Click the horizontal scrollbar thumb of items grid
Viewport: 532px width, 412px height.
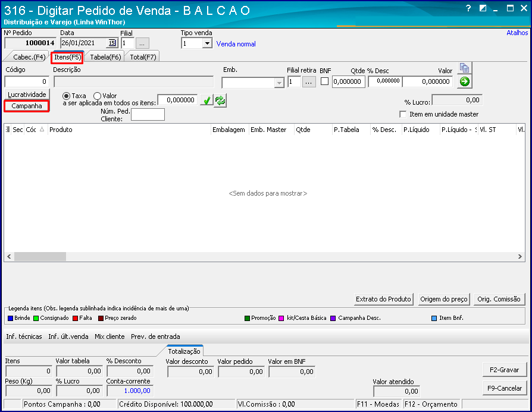(x=40, y=257)
